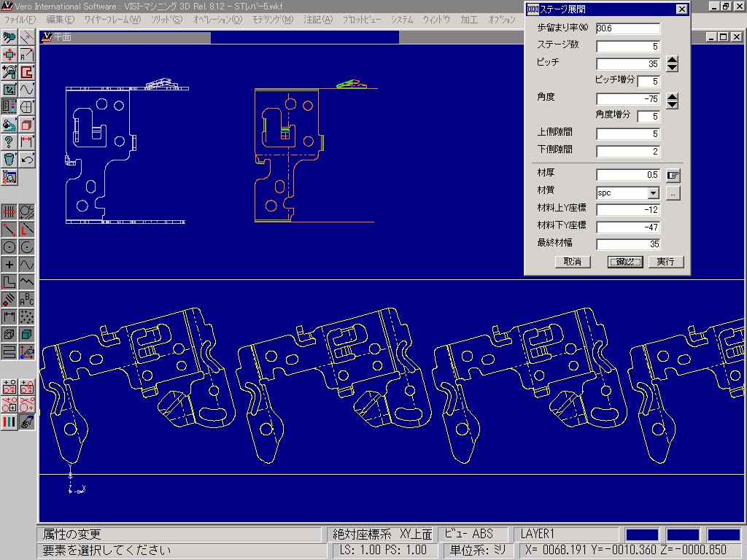This screenshot has height=560, width=747.
Task: Open the 加工 menu
Action: (x=469, y=20)
